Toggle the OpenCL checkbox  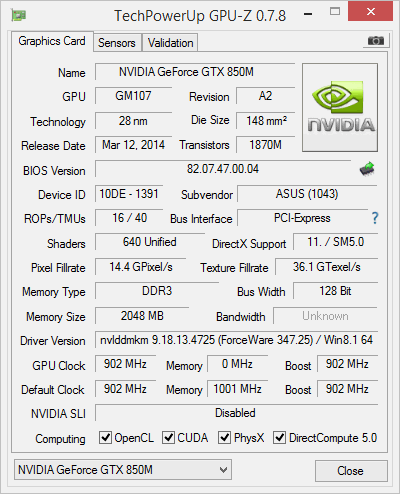(x=105, y=437)
